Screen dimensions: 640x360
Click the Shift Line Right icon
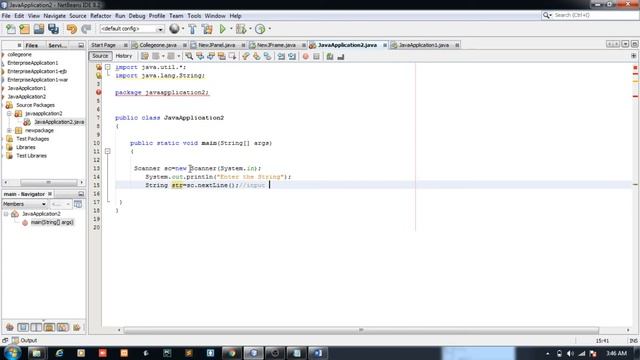292,56
